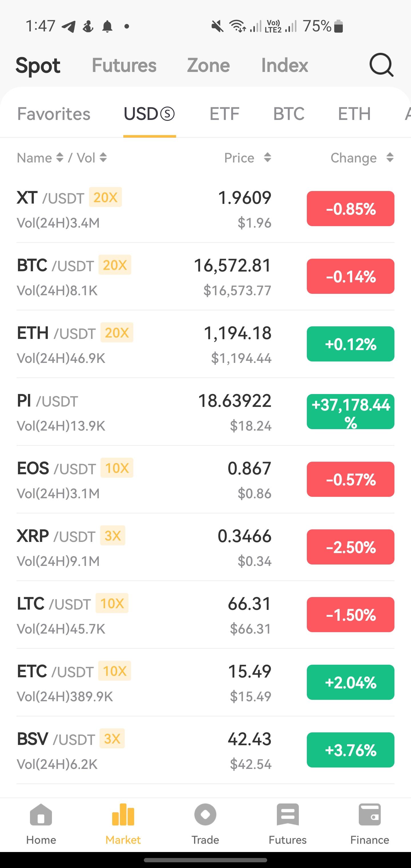Toggle XT change badge showing -0.85%
The image size is (411, 868).
(x=350, y=208)
